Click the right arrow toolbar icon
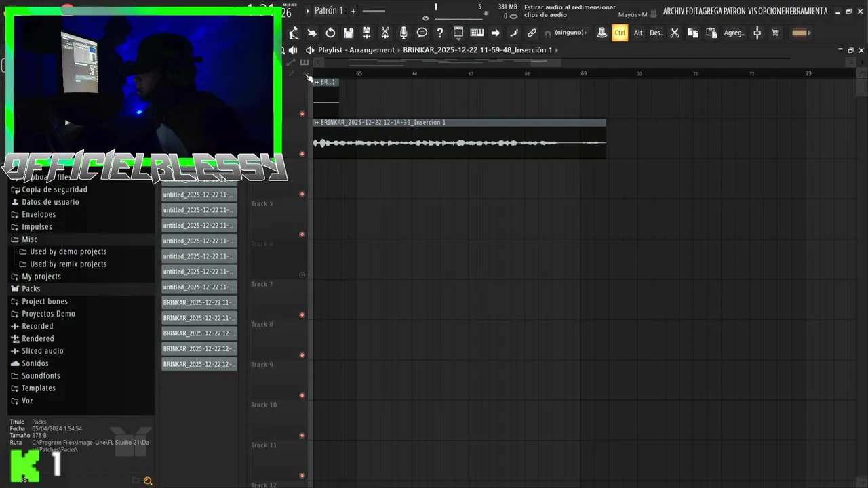The width and height of the screenshot is (868, 488). tap(496, 33)
